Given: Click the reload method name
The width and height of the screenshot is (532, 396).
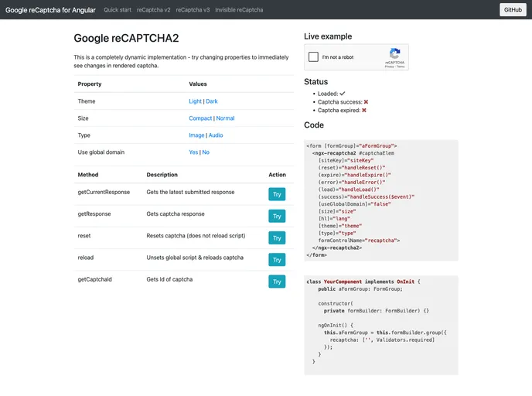Looking at the screenshot, I should click(x=86, y=258).
